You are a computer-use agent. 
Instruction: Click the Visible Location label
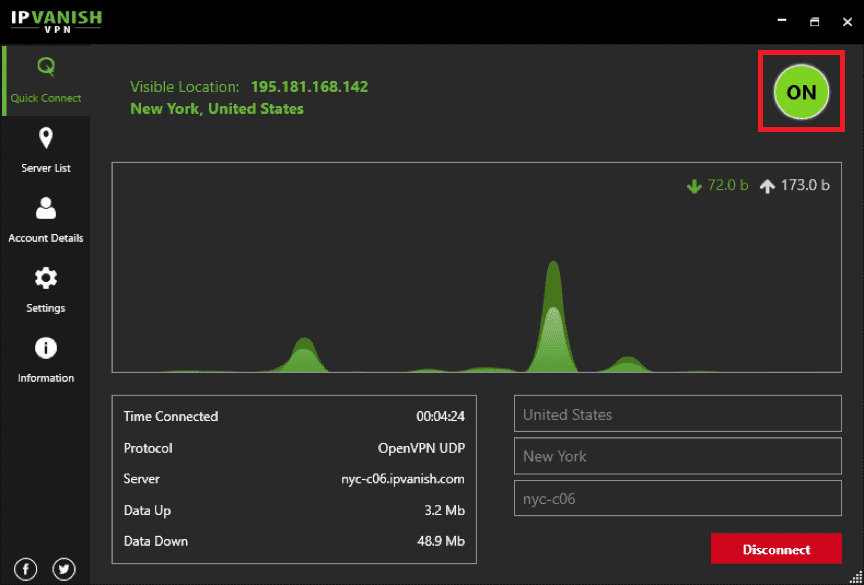pos(185,87)
